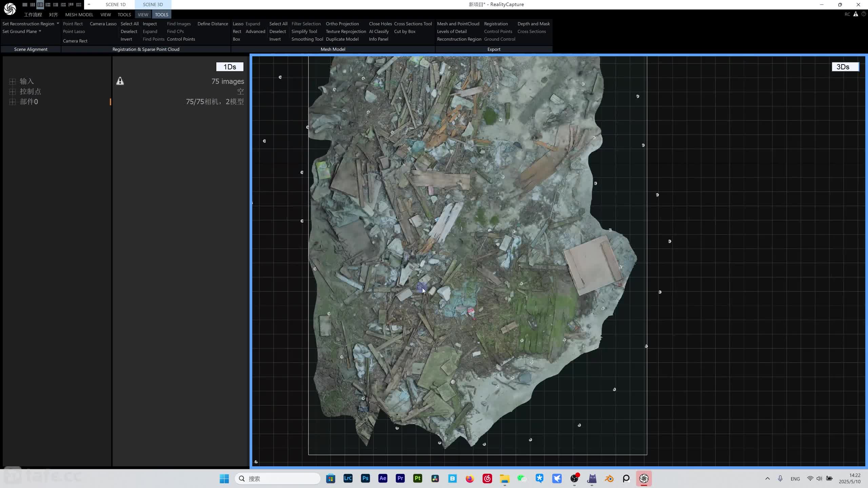Launch Substance Painter from taskbar
Viewport: 868px width, 488px height.
[x=417, y=479]
